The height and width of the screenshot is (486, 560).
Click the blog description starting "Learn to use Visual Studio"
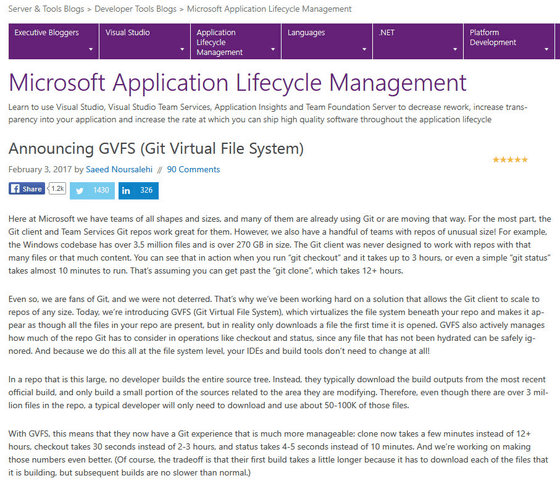[268, 113]
